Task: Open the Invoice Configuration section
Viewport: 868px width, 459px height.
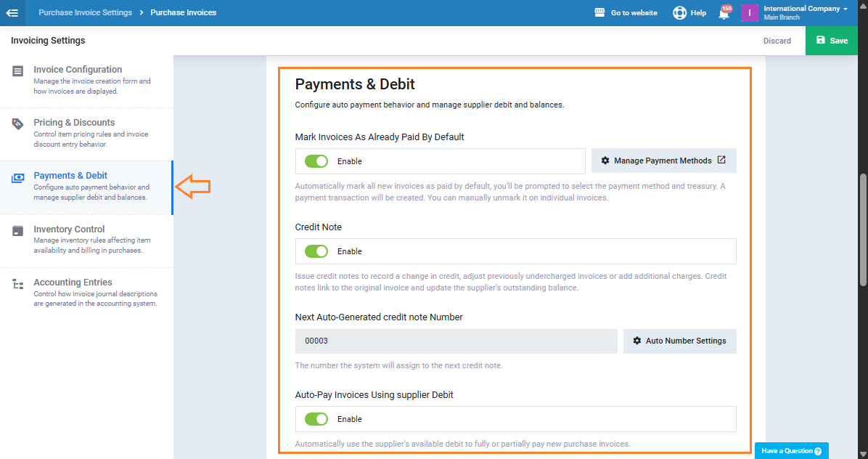Action: (86, 81)
